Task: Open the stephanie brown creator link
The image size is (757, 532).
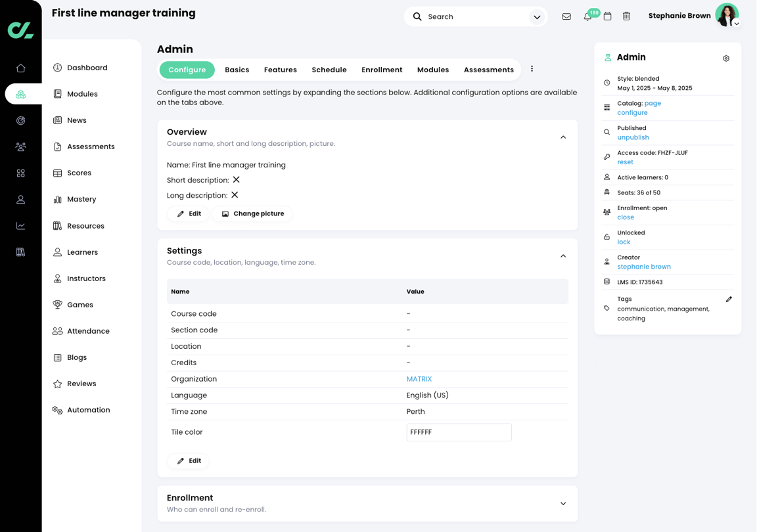Action: click(x=644, y=267)
